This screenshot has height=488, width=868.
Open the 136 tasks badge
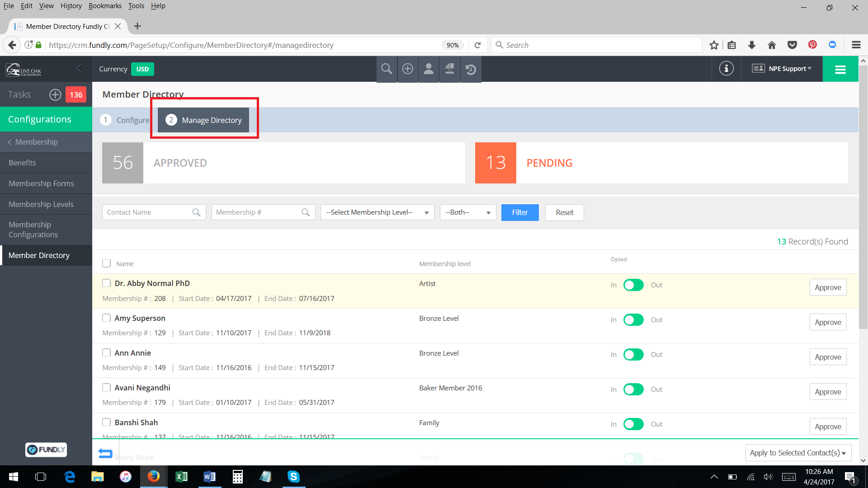[x=76, y=95]
